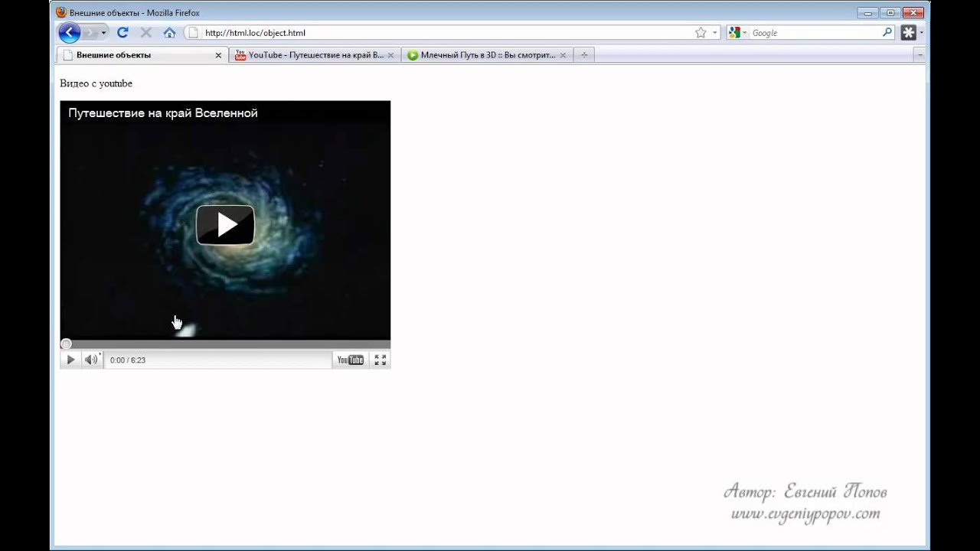Enter fullscreen mode in the player
The image size is (980, 551).
(x=380, y=360)
